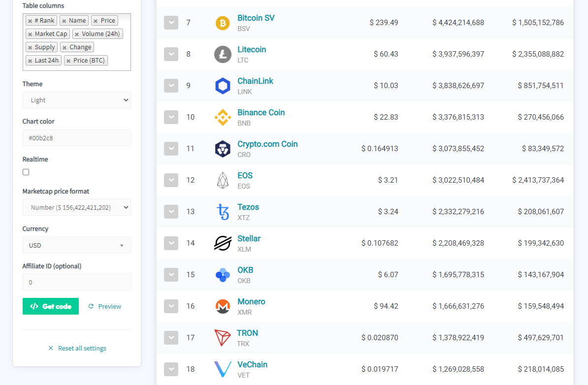Click the Crypto.com Coin logo
The height and width of the screenshot is (385, 588).
223,149
